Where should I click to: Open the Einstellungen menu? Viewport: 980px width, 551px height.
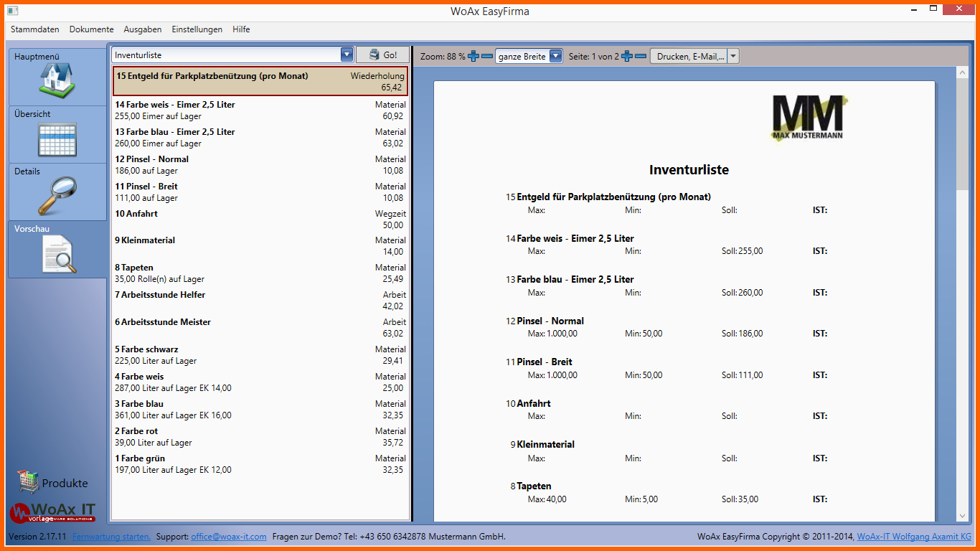point(197,29)
